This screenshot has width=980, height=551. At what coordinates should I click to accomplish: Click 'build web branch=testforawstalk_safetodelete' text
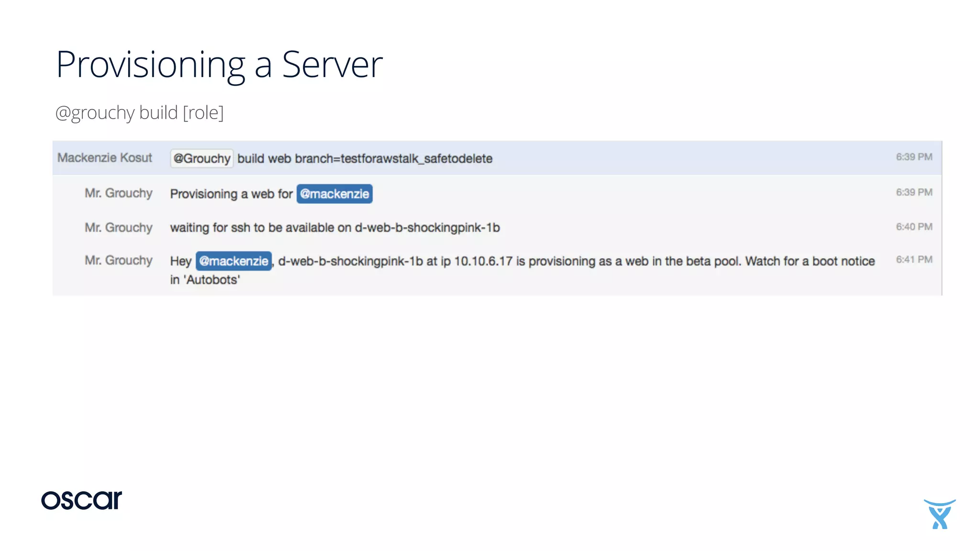coord(365,158)
